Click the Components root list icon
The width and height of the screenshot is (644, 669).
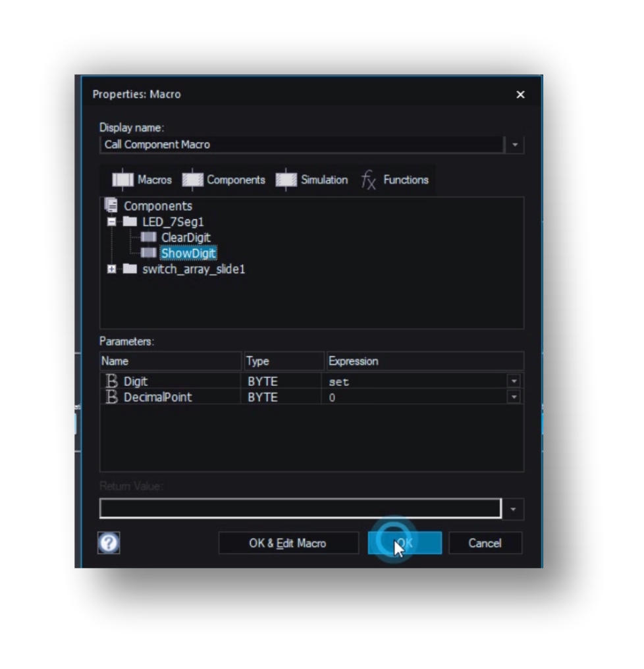pos(111,205)
